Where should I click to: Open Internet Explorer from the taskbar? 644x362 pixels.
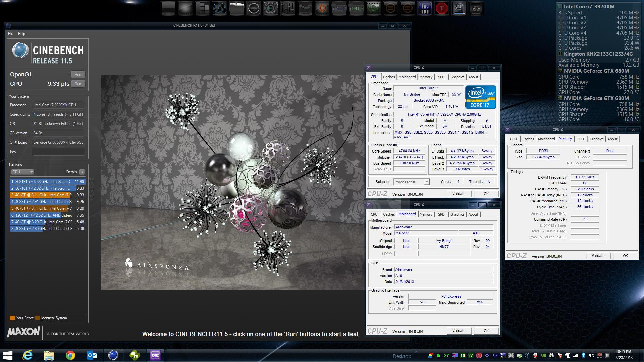pyautogui.click(x=27, y=355)
